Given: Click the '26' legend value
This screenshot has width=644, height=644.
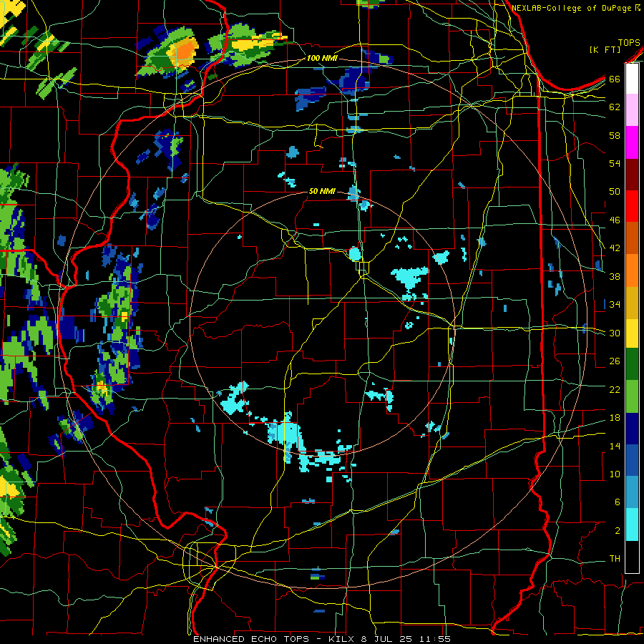Looking at the screenshot, I should click(x=615, y=361).
